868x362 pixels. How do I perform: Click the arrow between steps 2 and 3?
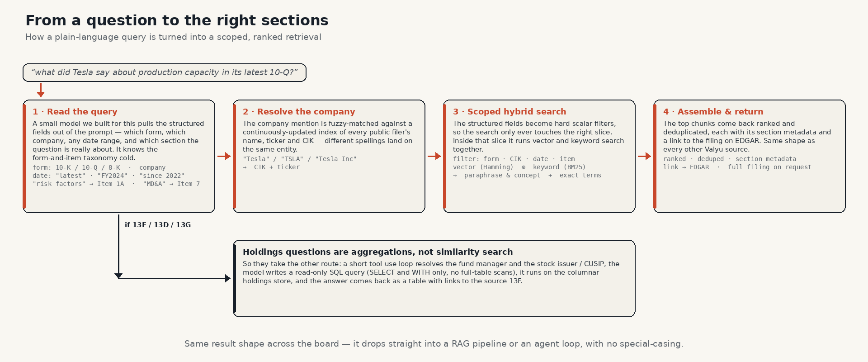(x=434, y=156)
